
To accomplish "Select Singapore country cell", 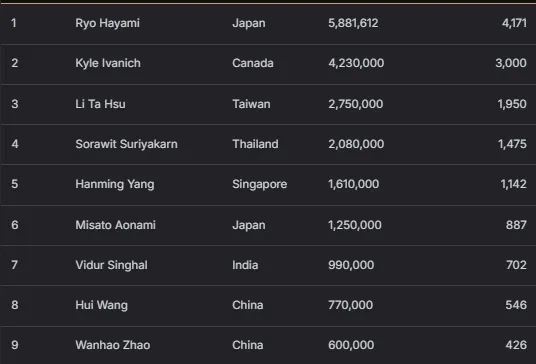I will coord(259,184).
